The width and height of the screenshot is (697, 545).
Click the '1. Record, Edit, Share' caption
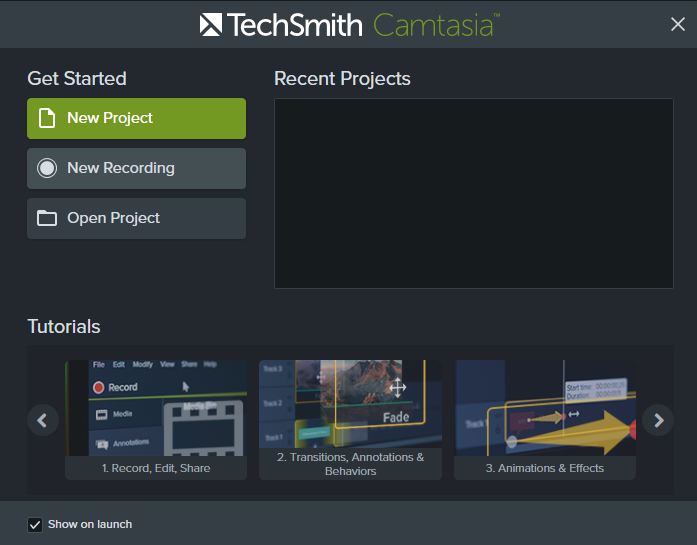156,468
